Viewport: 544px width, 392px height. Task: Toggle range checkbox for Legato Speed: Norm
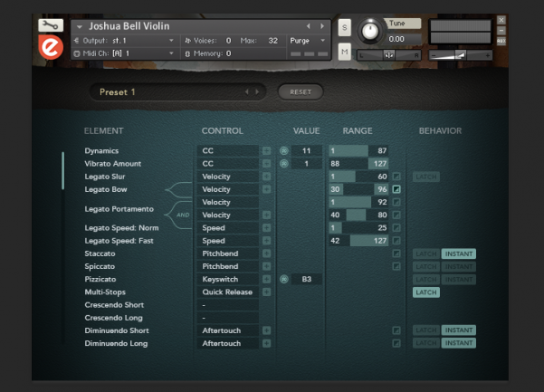click(x=396, y=228)
